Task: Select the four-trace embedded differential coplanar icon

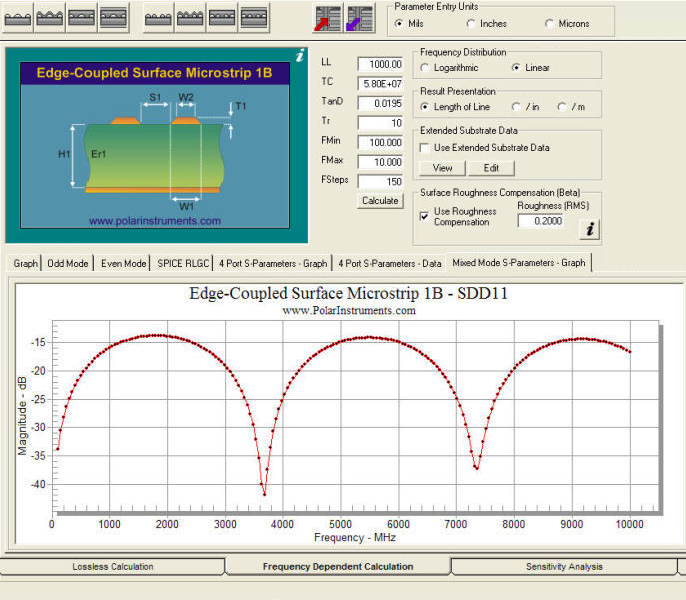Action: (222, 18)
